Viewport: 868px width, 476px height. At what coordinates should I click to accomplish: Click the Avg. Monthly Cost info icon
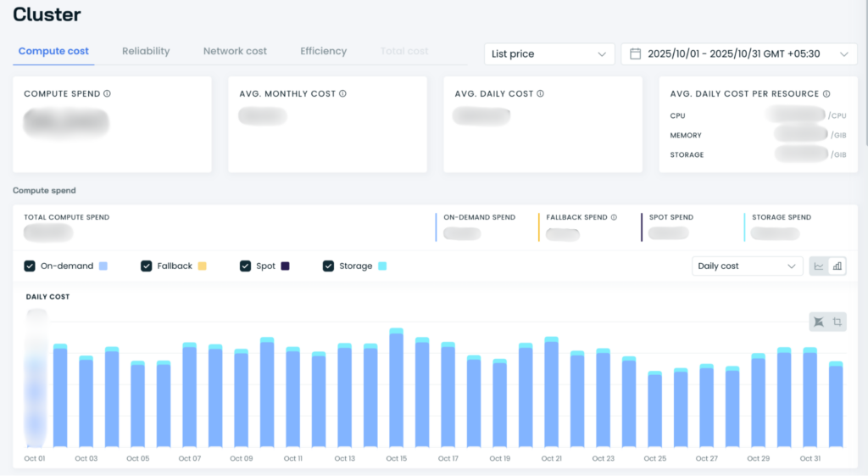point(342,93)
